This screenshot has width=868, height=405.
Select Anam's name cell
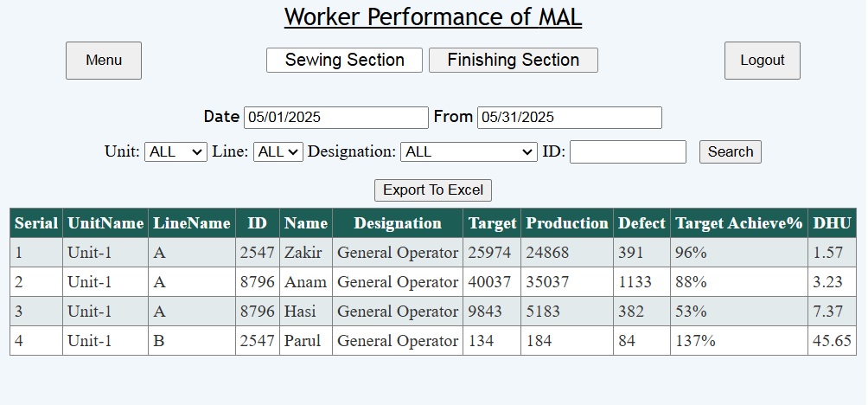305,282
